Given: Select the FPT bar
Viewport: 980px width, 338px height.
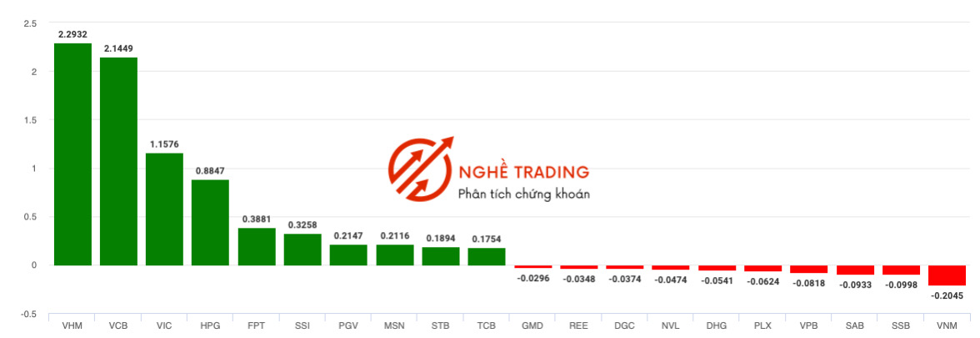Looking at the screenshot, I should [x=257, y=247].
